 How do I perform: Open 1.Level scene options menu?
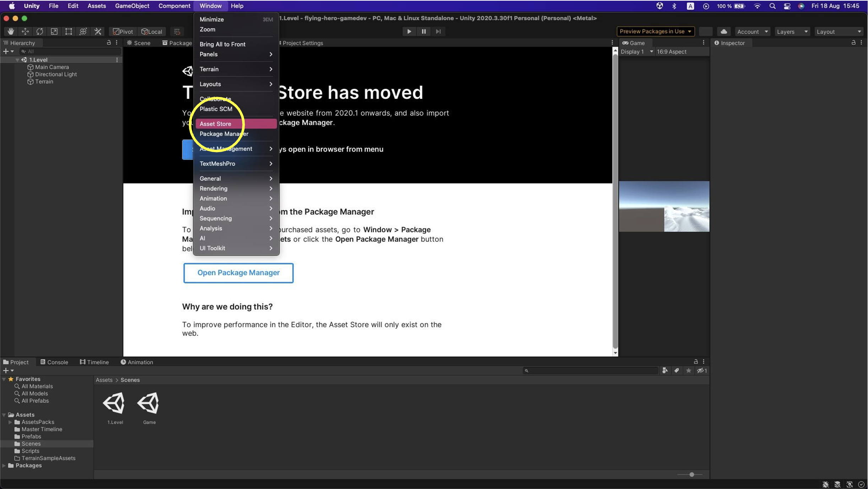pyautogui.click(x=117, y=60)
